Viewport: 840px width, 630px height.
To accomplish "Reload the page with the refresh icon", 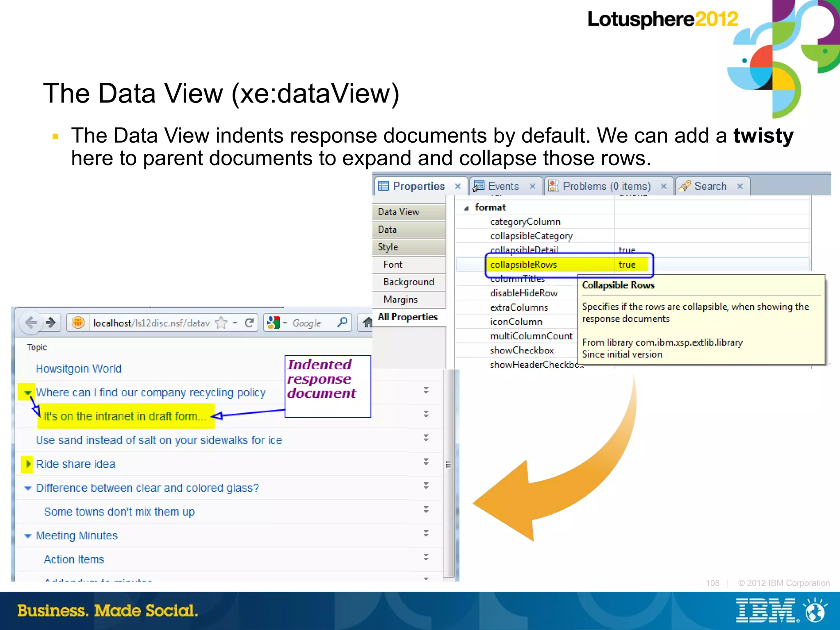I will pos(249,323).
